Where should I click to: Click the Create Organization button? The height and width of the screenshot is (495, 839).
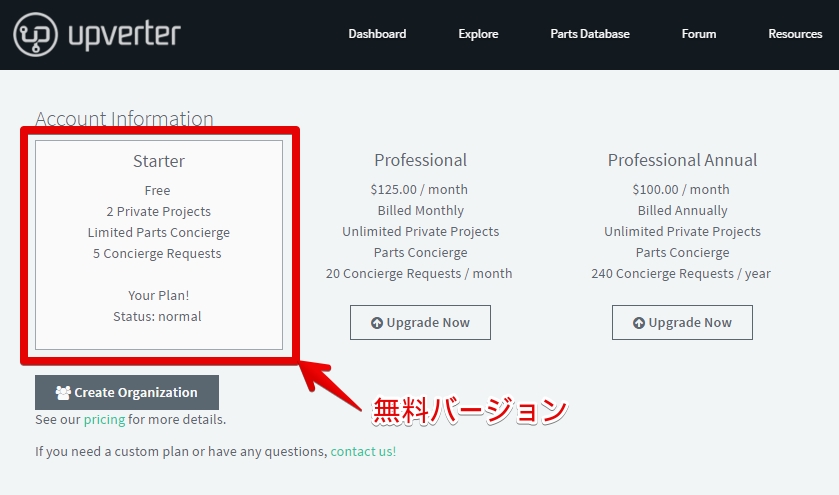tap(127, 392)
